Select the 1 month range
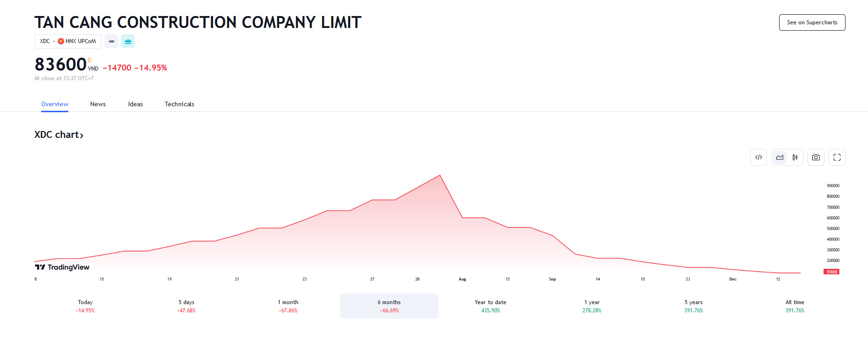Image resolution: width=868 pixels, height=338 pixels. (288, 306)
